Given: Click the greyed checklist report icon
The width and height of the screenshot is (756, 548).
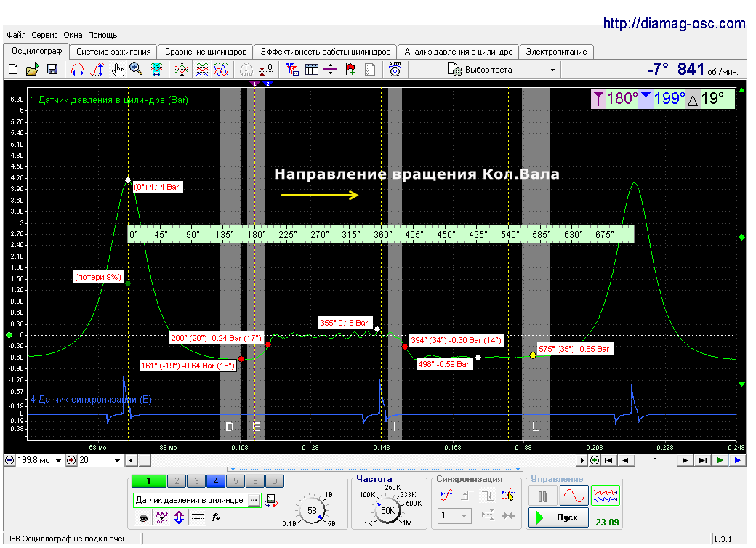Looking at the screenshot, I should [370, 69].
